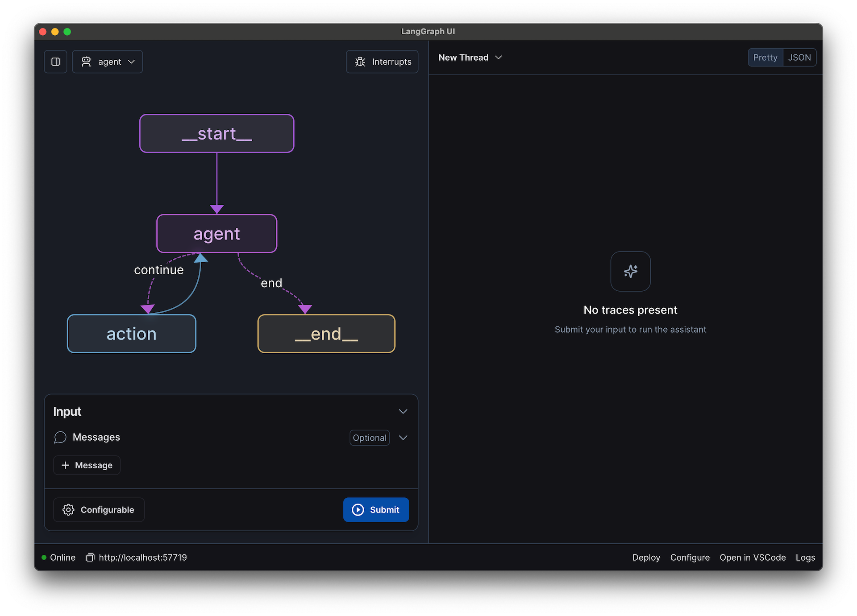Click the Submit playback/run icon

tap(357, 509)
